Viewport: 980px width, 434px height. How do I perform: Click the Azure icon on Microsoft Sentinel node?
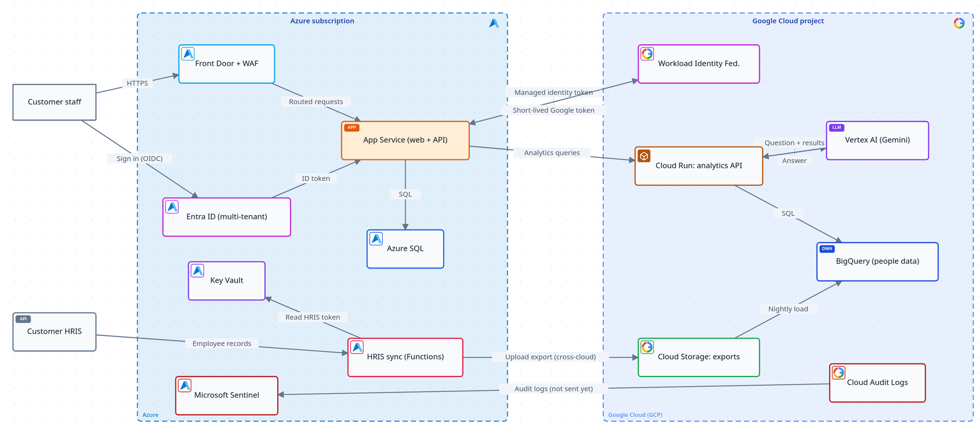pos(185,386)
